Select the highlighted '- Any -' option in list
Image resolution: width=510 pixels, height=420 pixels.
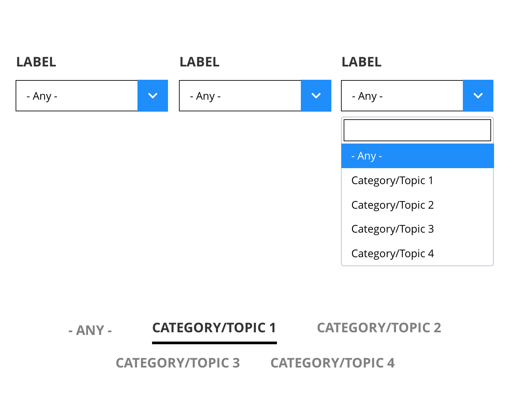click(x=417, y=156)
